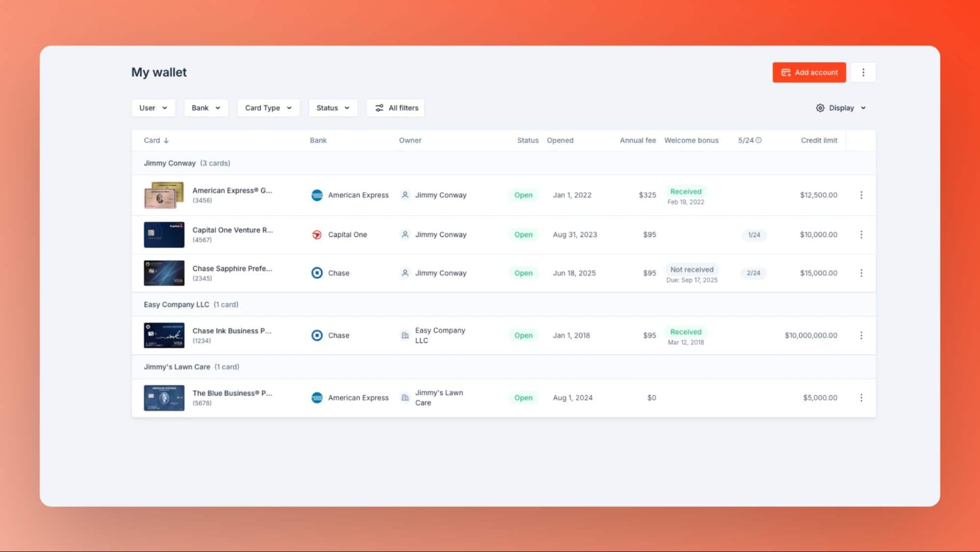980x552 pixels.
Task: Click person icon in Chase Sapphire row
Action: point(405,273)
